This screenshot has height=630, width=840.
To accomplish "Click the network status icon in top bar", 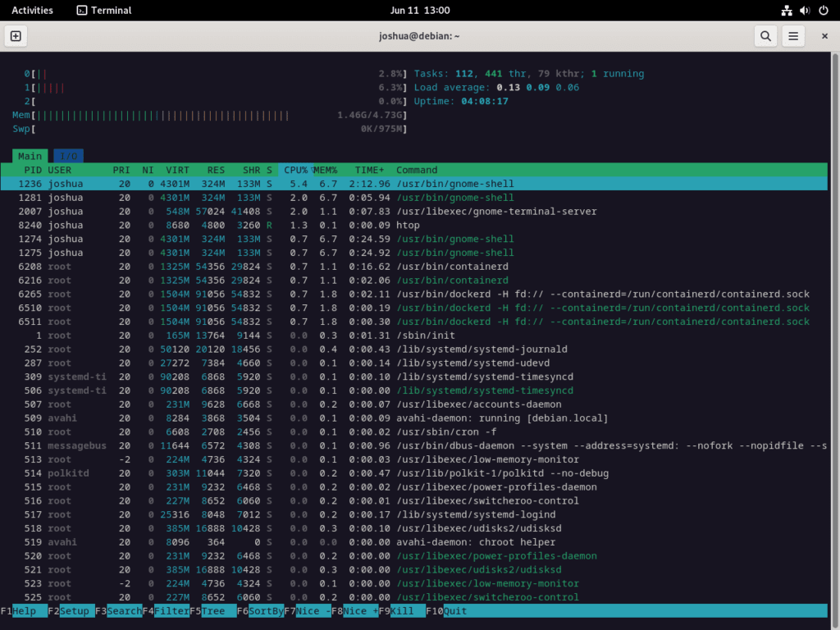I will (x=785, y=11).
